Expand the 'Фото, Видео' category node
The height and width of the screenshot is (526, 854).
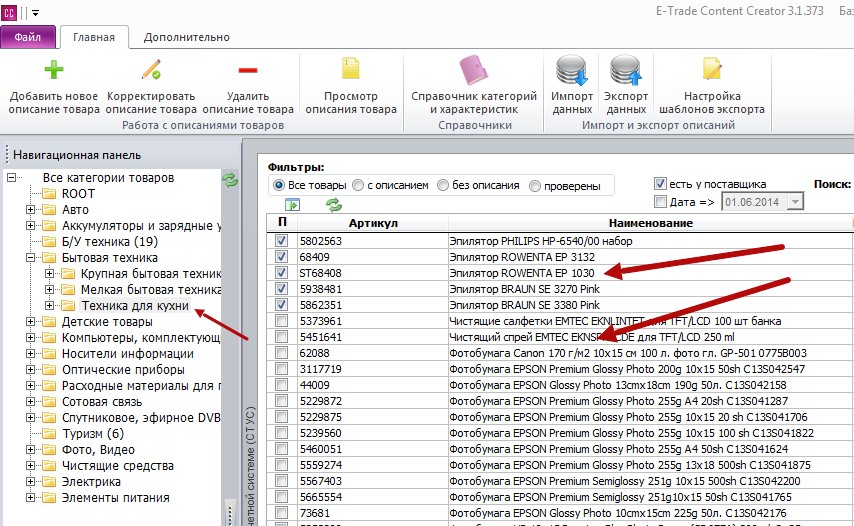[30, 450]
